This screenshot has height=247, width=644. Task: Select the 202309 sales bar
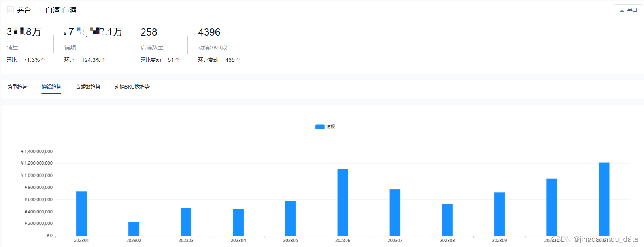499,214
